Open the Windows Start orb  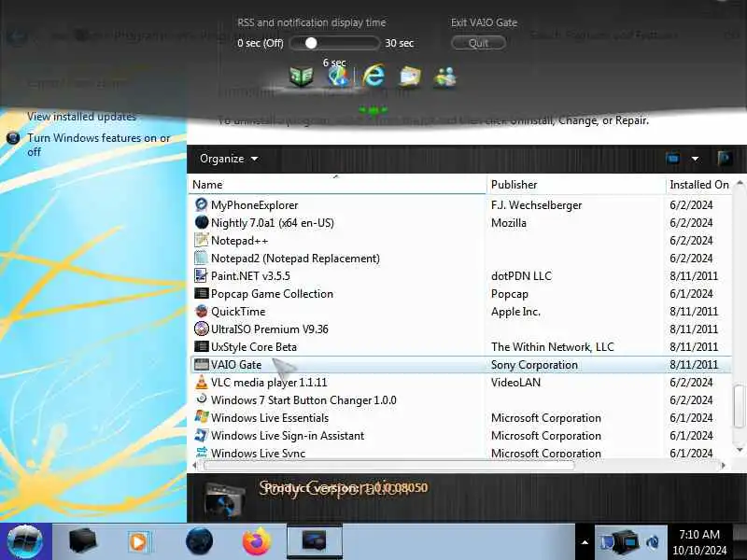(x=25, y=541)
